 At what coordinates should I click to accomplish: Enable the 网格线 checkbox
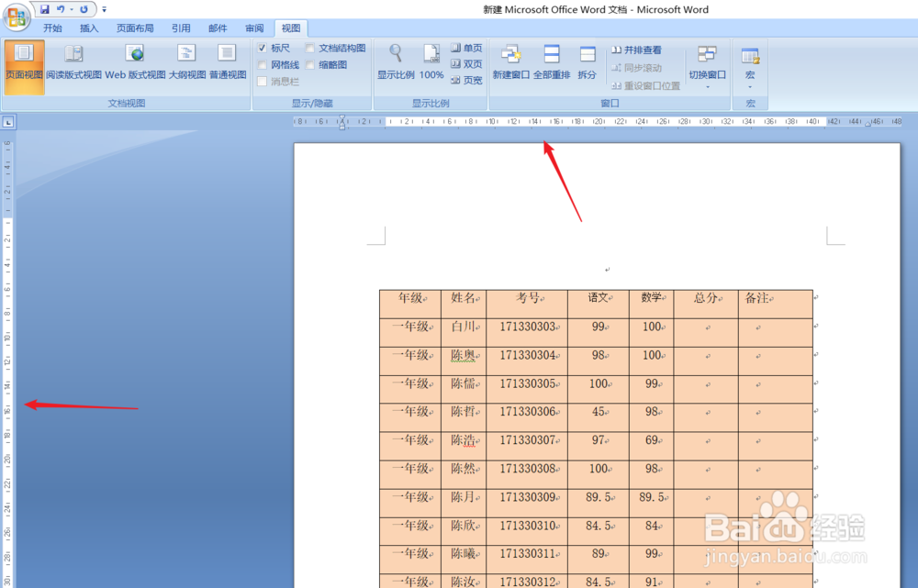[263, 65]
